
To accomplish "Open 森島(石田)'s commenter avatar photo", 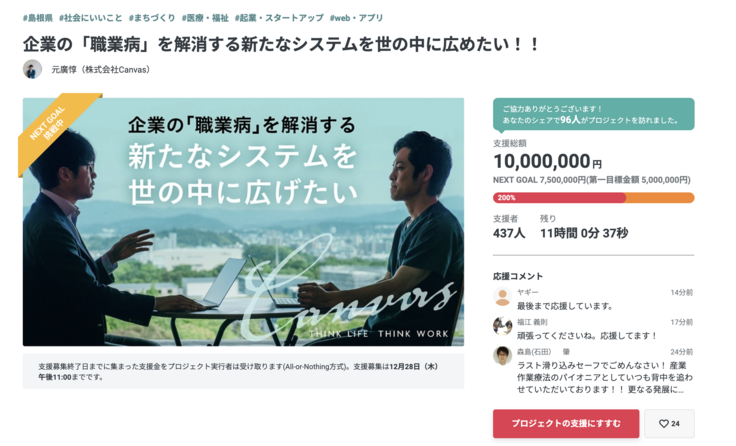I will click(x=502, y=355).
